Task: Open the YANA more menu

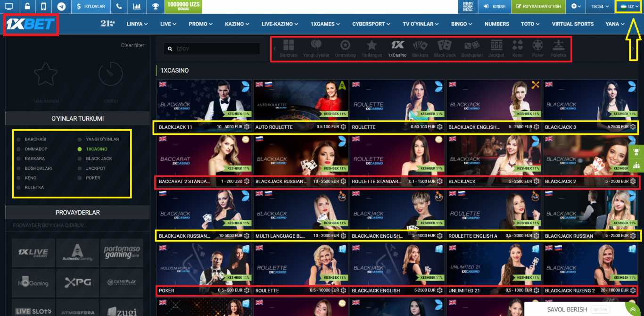Action: pos(615,24)
